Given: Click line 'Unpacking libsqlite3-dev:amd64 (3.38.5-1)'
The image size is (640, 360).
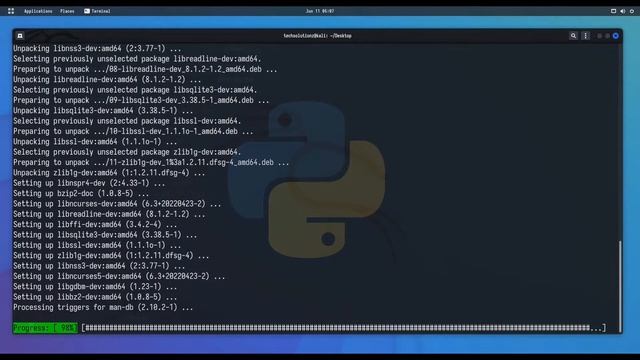Looking at the screenshot, I should pyautogui.click(x=103, y=111).
